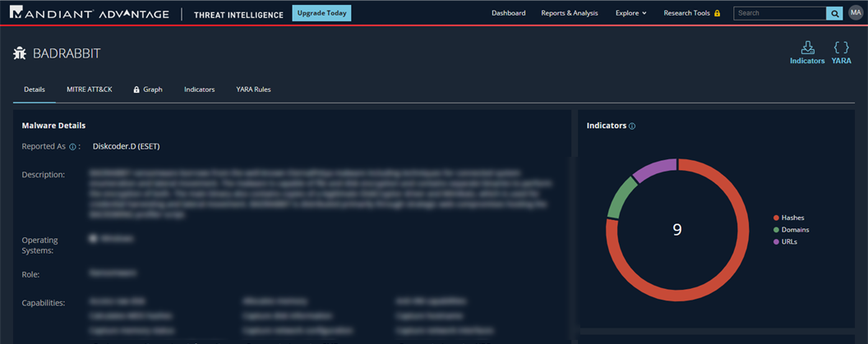Toggle the Hashes legend entry
The height and width of the screenshot is (344, 868).
[789, 218]
